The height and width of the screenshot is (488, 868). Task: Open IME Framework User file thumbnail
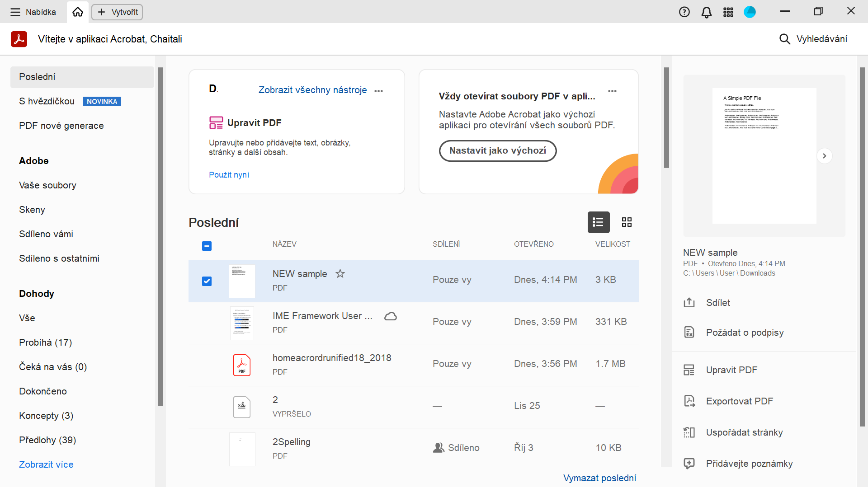(x=242, y=323)
